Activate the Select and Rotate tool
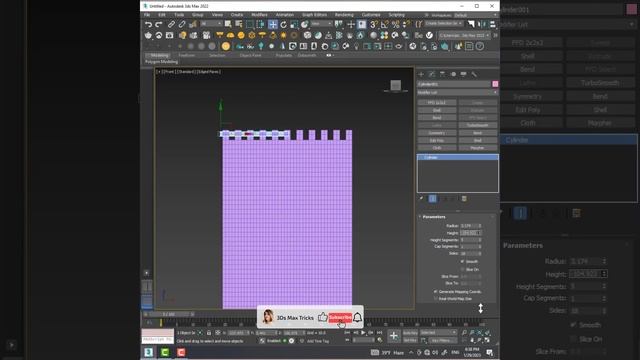Viewport: 640px width, 360px height. tap(284, 24)
